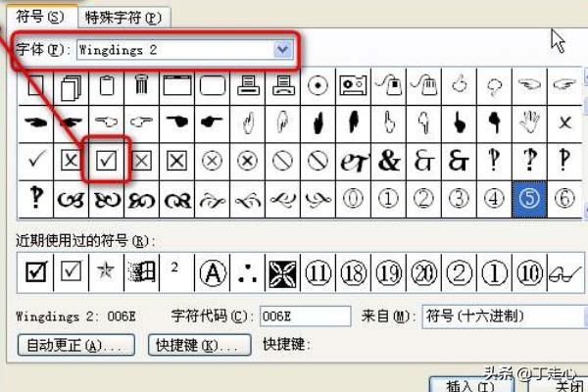
Task: Choose the eyeglasses recent symbol
Action: [x=564, y=273]
